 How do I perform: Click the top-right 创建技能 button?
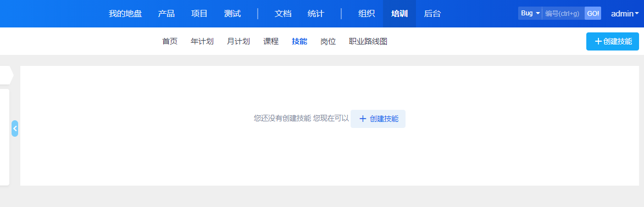(612, 42)
